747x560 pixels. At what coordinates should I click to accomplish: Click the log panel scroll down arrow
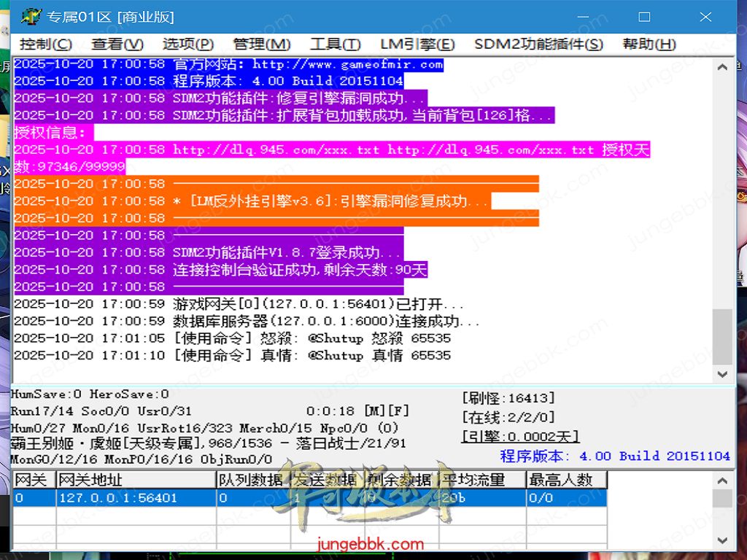pyautogui.click(x=722, y=373)
